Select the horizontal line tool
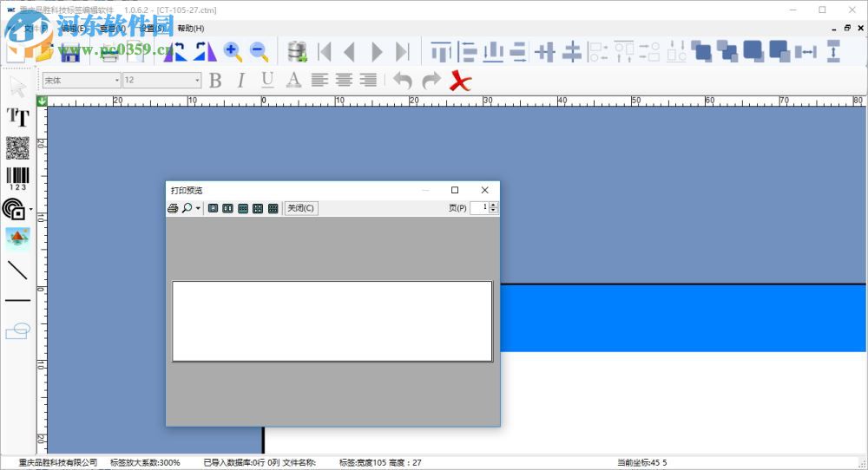 (x=17, y=301)
